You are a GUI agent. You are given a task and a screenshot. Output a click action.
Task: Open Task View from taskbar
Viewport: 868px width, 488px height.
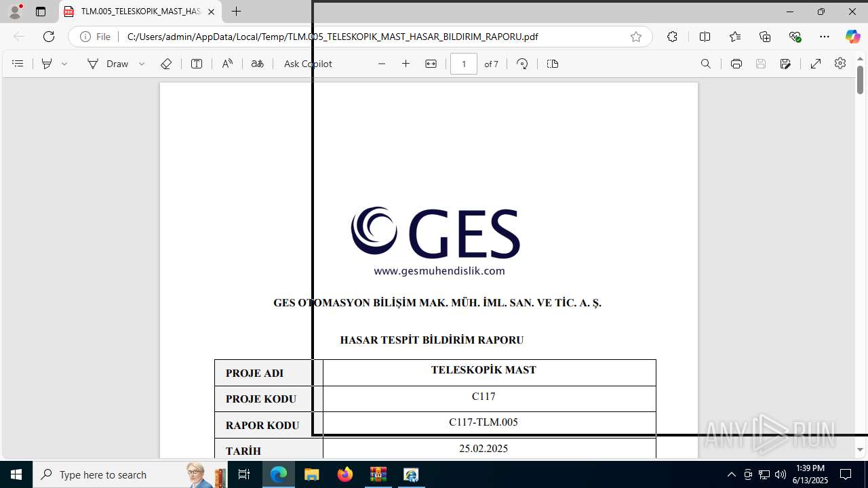(245, 474)
